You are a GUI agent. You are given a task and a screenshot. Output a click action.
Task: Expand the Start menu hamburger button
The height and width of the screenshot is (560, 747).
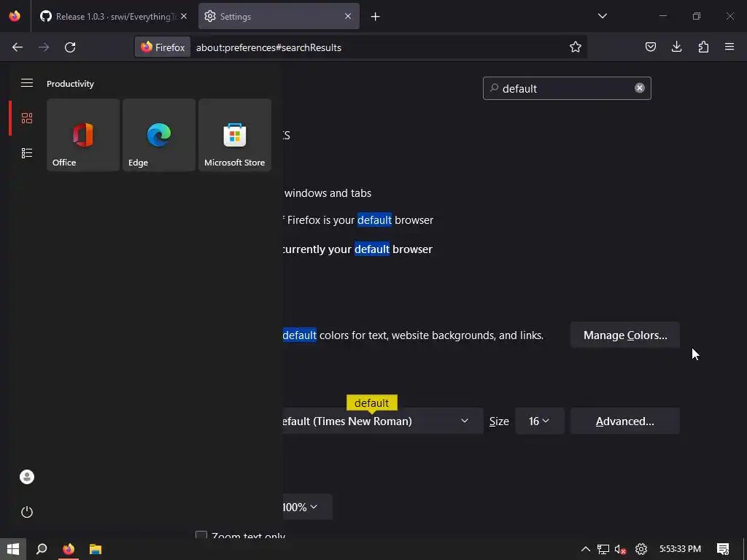tap(27, 83)
